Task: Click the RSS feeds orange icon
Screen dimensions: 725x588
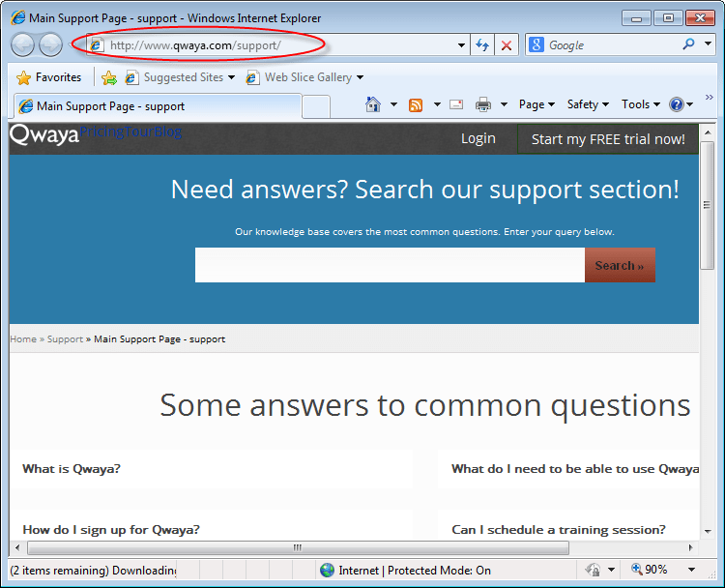Action: coord(416,105)
